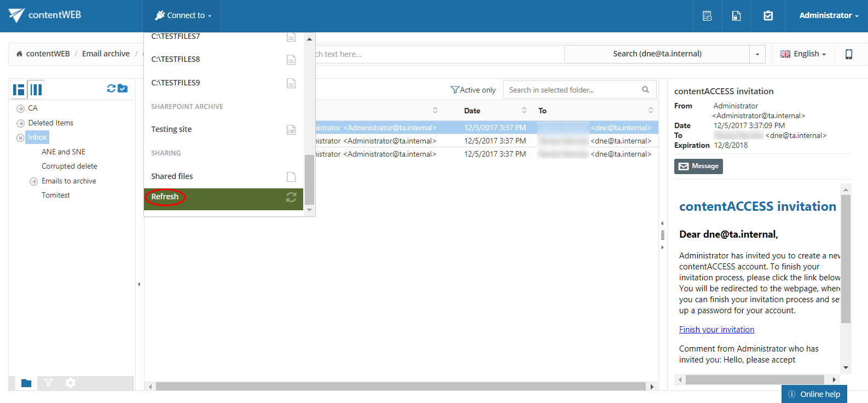Open the clipboard tasks icon in top bar
Image resolution: width=868 pixels, height=403 pixels.
tap(768, 16)
